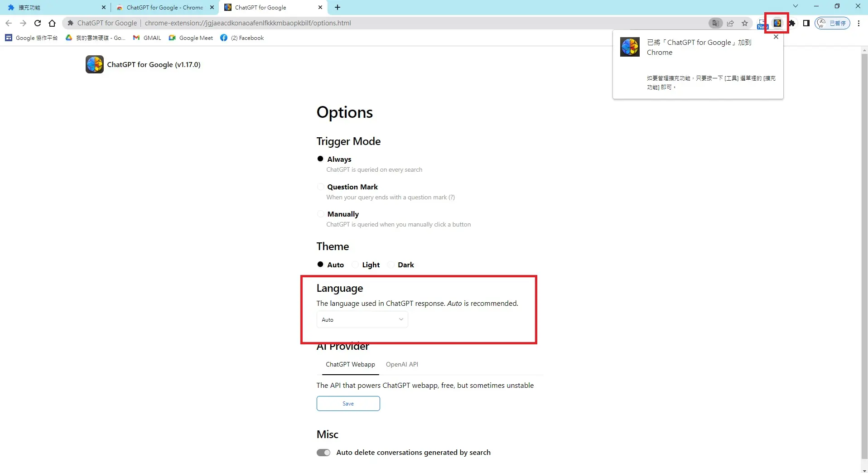This screenshot has height=473, width=868.
Task: Select the Manually trigger mode
Action: coord(320,214)
